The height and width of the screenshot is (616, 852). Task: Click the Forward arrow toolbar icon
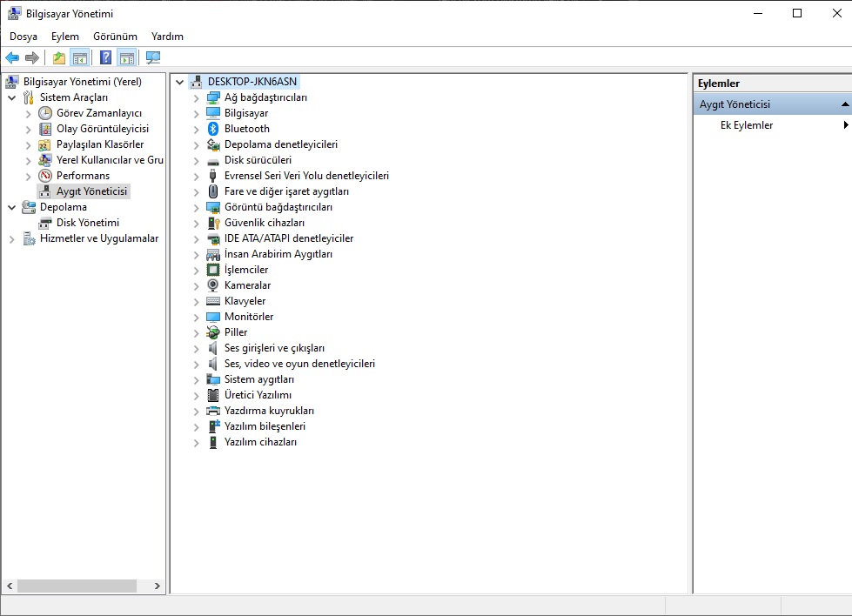click(32, 57)
